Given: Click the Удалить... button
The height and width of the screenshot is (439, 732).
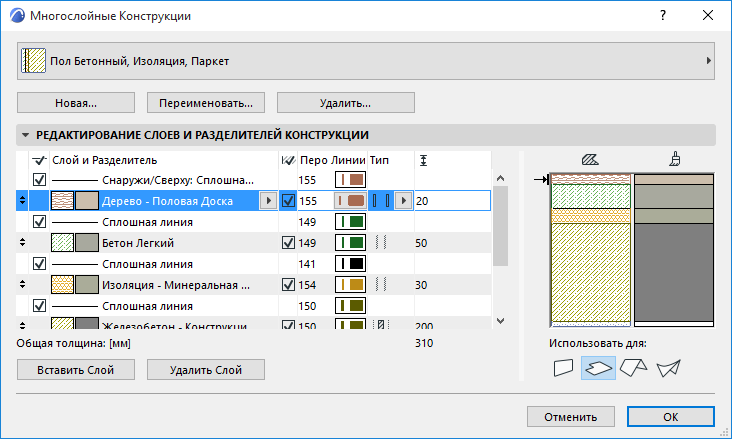Looking at the screenshot, I should [x=345, y=103].
